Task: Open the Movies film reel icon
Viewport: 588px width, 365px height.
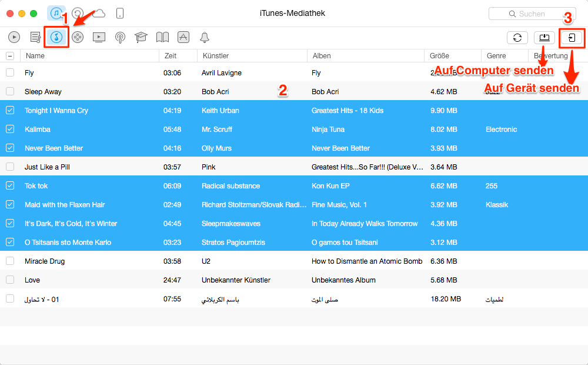Action: coord(78,37)
